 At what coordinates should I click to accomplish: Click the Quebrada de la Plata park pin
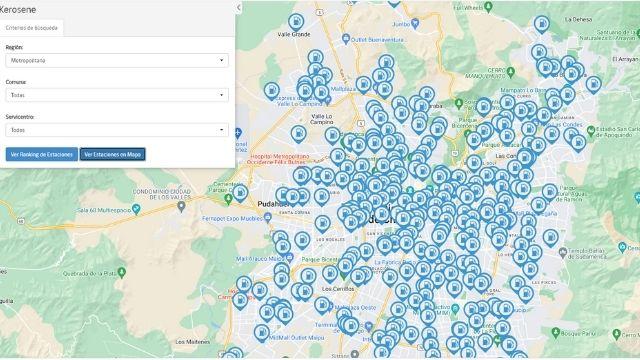pos(121,272)
